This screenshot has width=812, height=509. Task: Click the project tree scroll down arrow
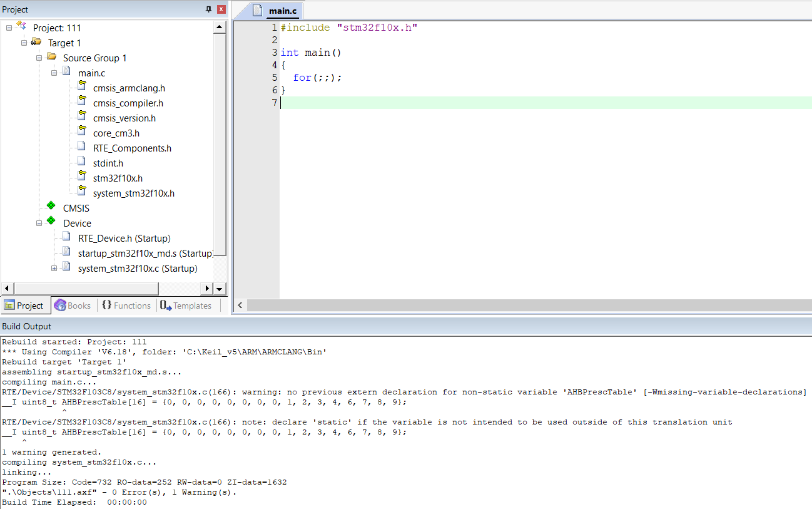pyautogui.click(x=219, y=289)
